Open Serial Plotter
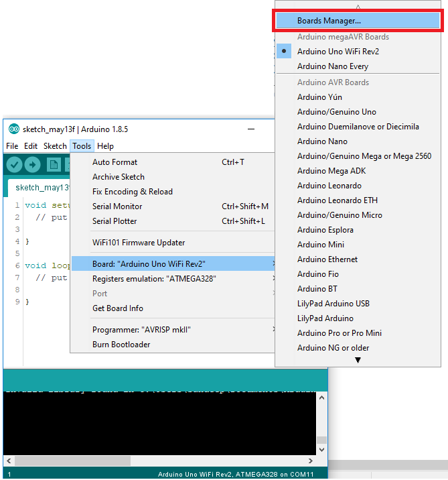Viewport: 448px width, 480px height. point(173,221)
